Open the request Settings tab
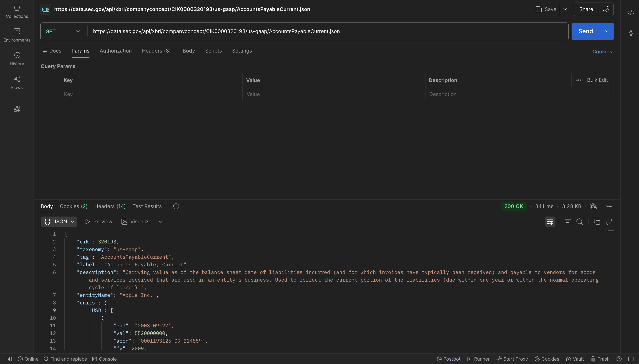The width and height of the screenshot is (639, 364). point(242,51)
